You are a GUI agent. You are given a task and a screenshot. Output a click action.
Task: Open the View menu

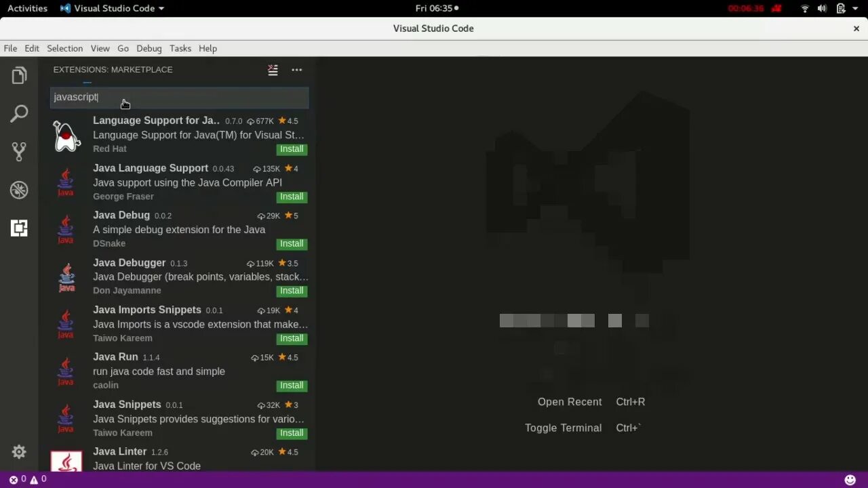(x=100, y=48)
